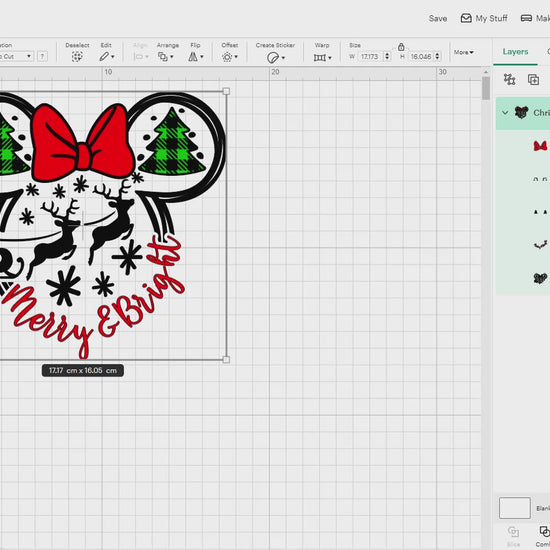Click the red bow in the design
550x550 pixels.
(x=83, y=143)
